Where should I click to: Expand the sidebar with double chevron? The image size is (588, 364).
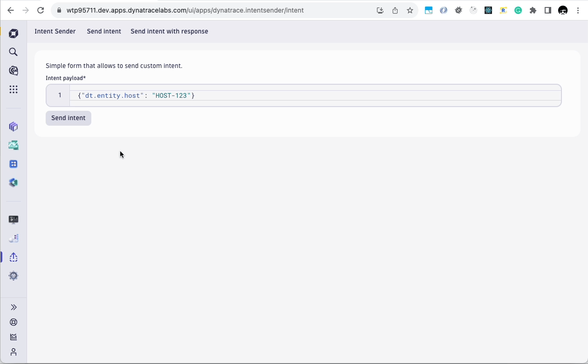(x=14, y=307)
